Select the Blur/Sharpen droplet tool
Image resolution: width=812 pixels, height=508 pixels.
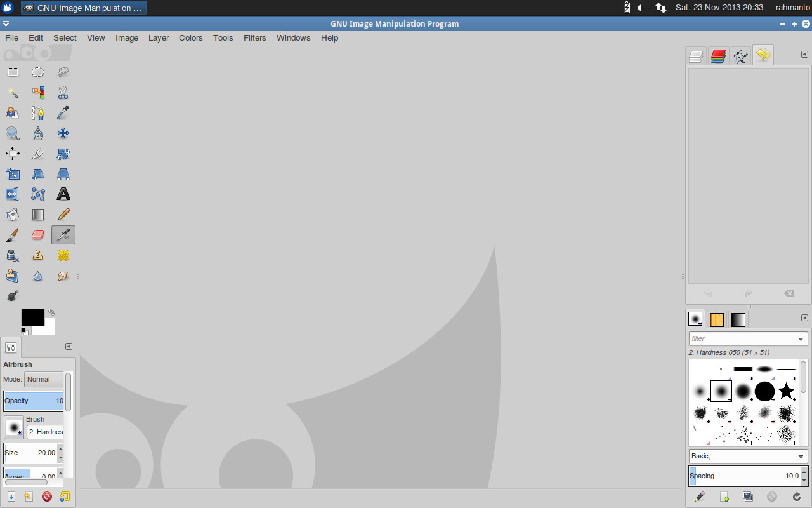[x=38, y=276]
